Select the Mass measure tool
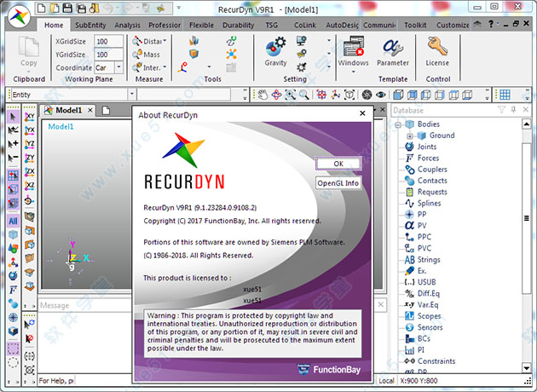This screenshot has width=537, height=392. click(147, 55)
